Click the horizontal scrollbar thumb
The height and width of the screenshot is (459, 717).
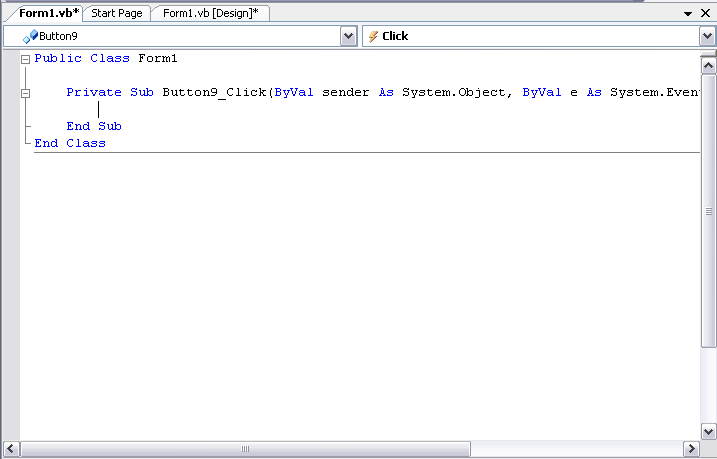[x=245, y=448]
